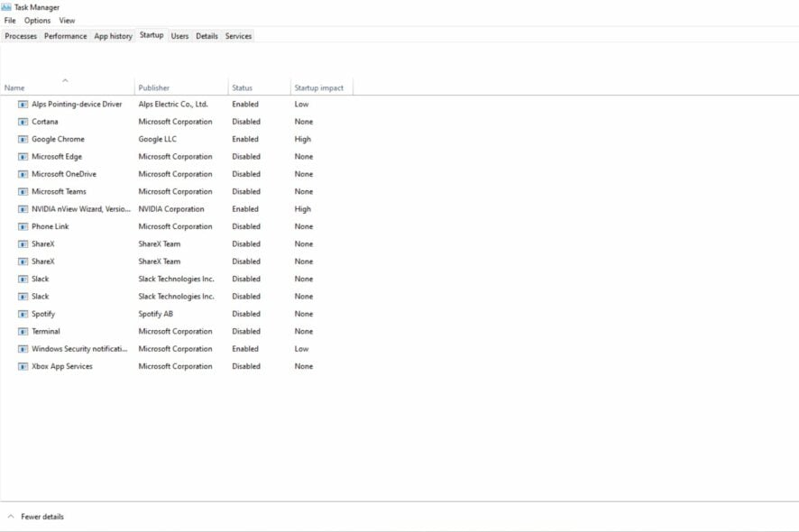
Task: Sort by the Startup impact column header
Action: 321,87
